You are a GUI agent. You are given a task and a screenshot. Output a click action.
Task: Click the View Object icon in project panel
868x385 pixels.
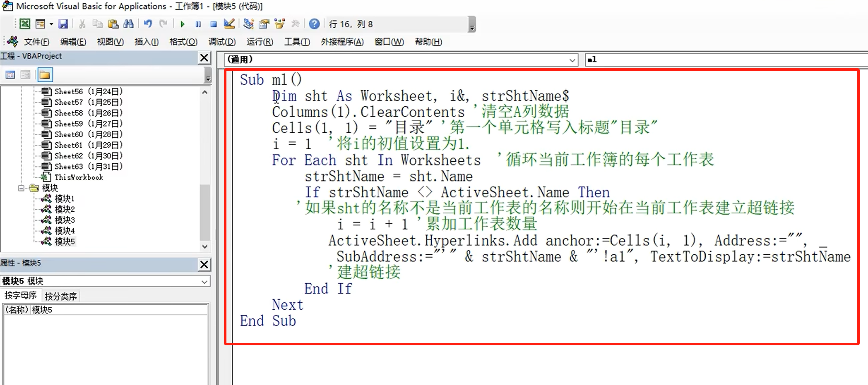[26, 75]
